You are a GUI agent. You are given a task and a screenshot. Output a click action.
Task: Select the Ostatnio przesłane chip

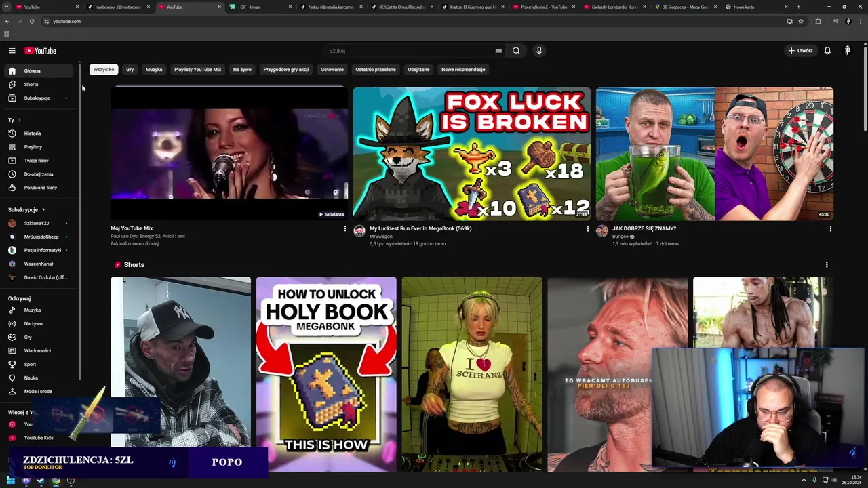pos(376,70)
